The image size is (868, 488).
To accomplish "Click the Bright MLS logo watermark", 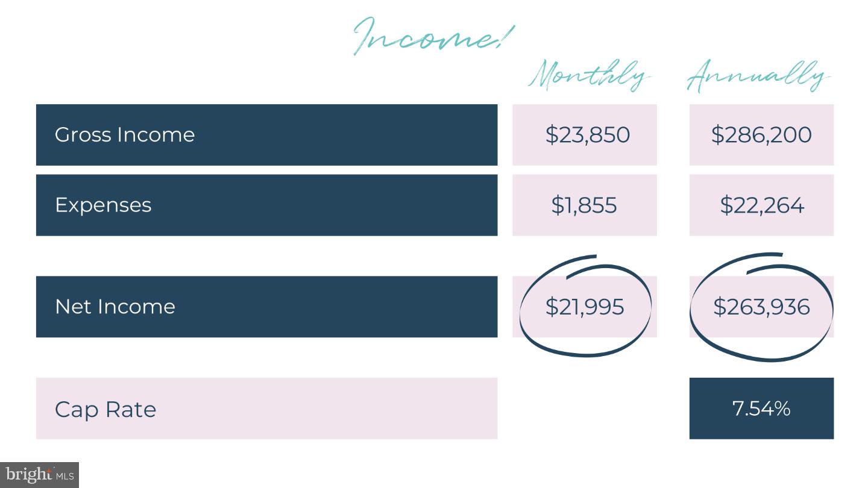I will tap(39, 475).
